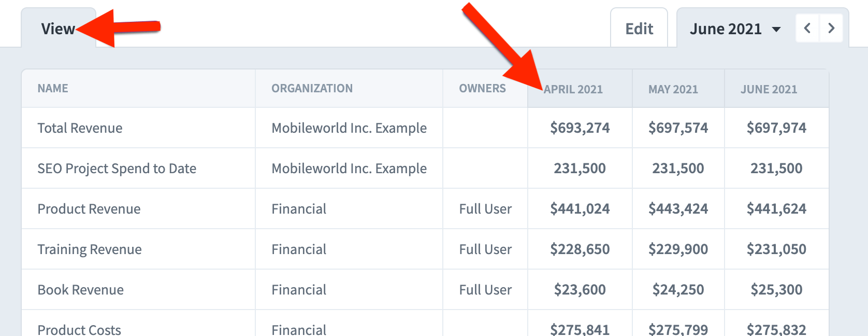This screenshot has width=868, height=336.
Task: Open SEO Project Spend to Date
Action: (x=117, y=169)
